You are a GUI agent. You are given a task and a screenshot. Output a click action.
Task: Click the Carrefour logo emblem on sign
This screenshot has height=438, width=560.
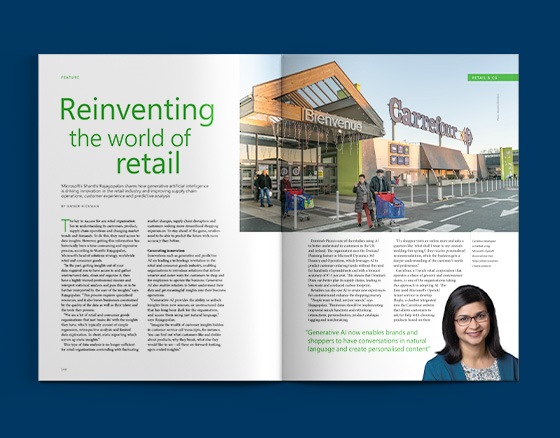(x=468, y=136)
